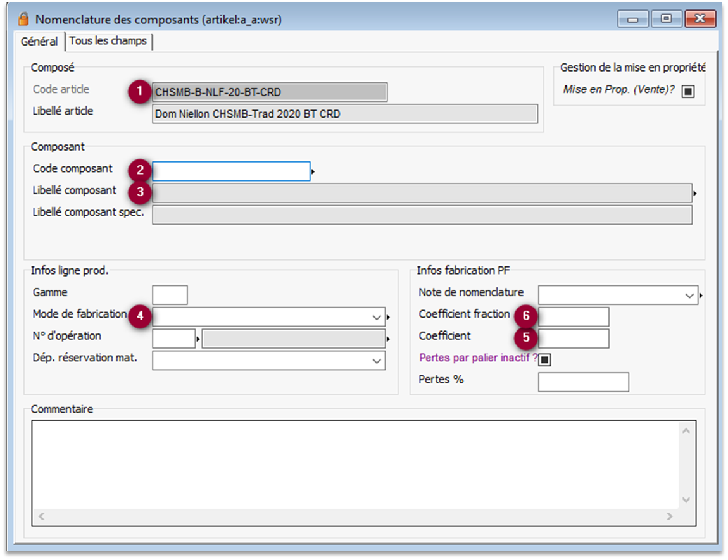The width and height of the screenshot is (728, 560).
Task: Open the Mode de fabrication dropdown
Action: pyautogui.click(x=377, y=317)
